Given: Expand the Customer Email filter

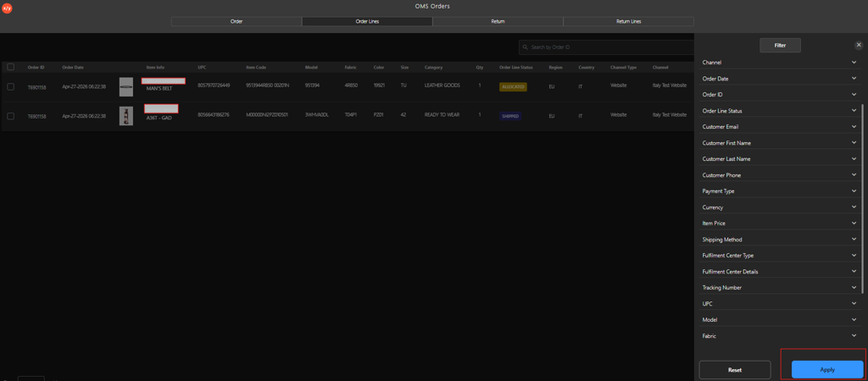Looking at the screenshot, I should pos(780,127).
